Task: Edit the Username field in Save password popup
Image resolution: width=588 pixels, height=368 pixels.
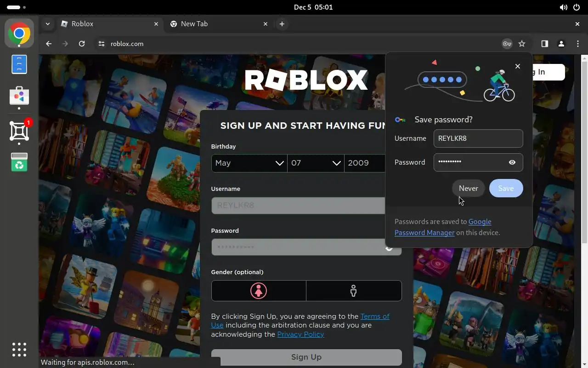Action: 478,138
